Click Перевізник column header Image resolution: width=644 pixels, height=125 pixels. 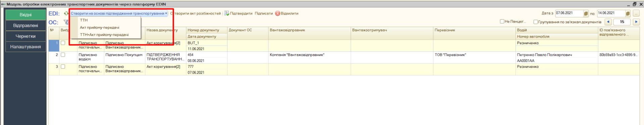point(474,33)
